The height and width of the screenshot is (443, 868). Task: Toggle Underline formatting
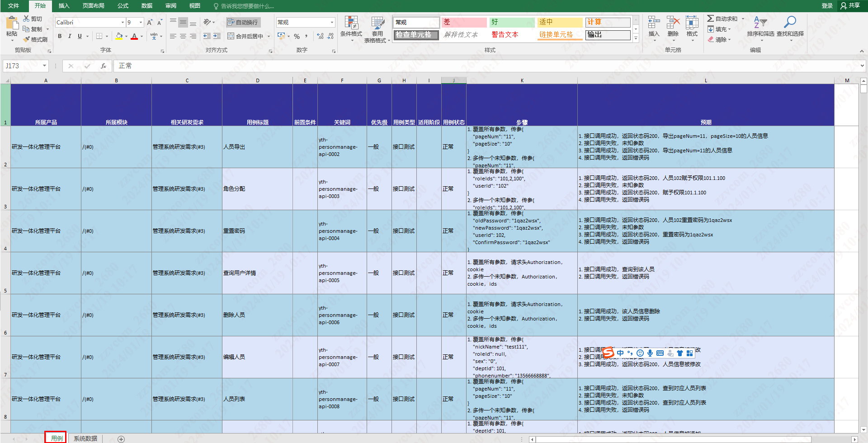80,36
